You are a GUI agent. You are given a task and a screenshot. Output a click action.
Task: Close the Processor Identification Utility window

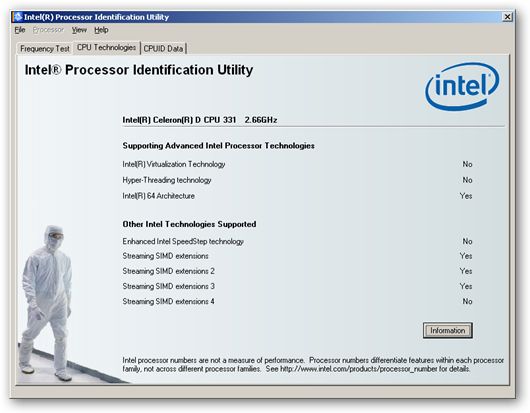[507, 17]
